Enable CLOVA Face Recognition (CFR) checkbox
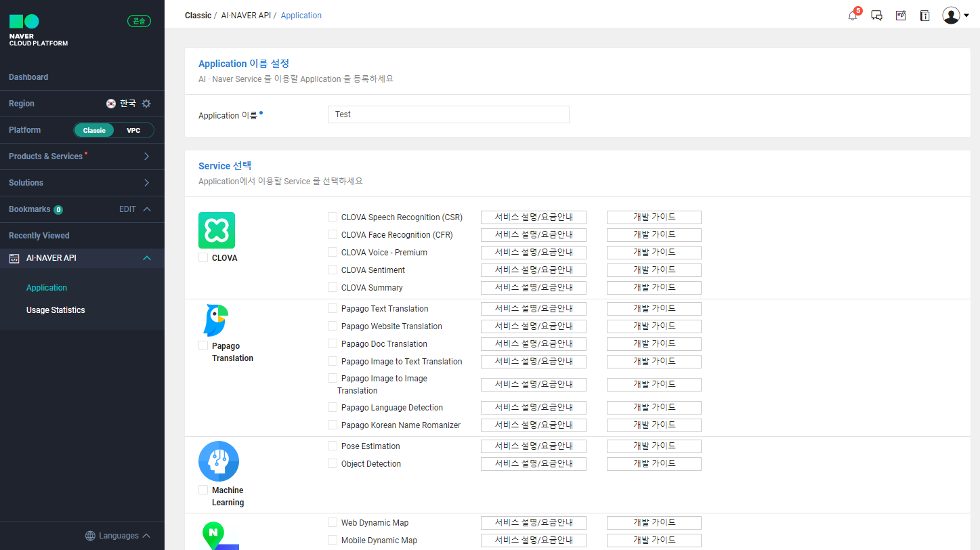Screen dimensions: 980x550 click(333, 234)
